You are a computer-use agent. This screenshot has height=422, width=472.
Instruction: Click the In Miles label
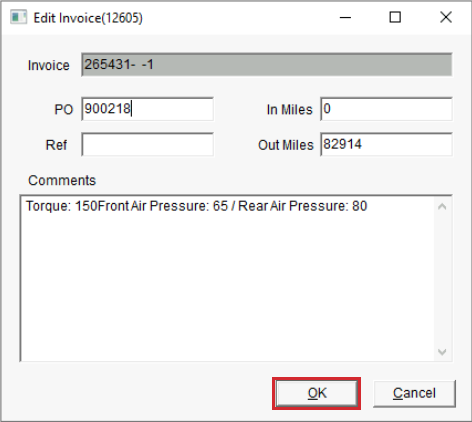[x=290, y=110]
